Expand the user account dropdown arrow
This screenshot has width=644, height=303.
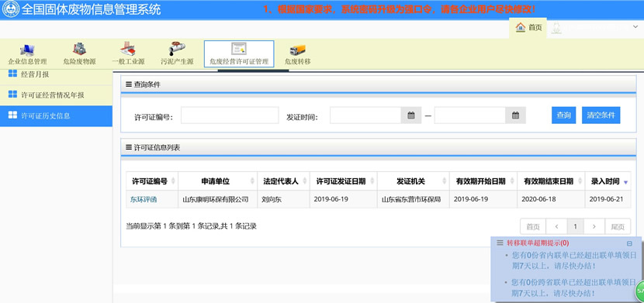pyautogui.click(x=635, y=27)
